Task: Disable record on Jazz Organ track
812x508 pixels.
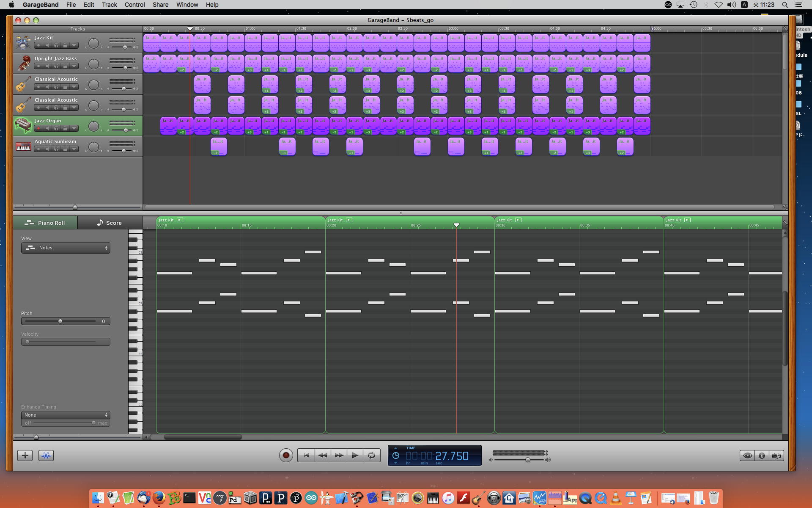Action: point(38,128)
